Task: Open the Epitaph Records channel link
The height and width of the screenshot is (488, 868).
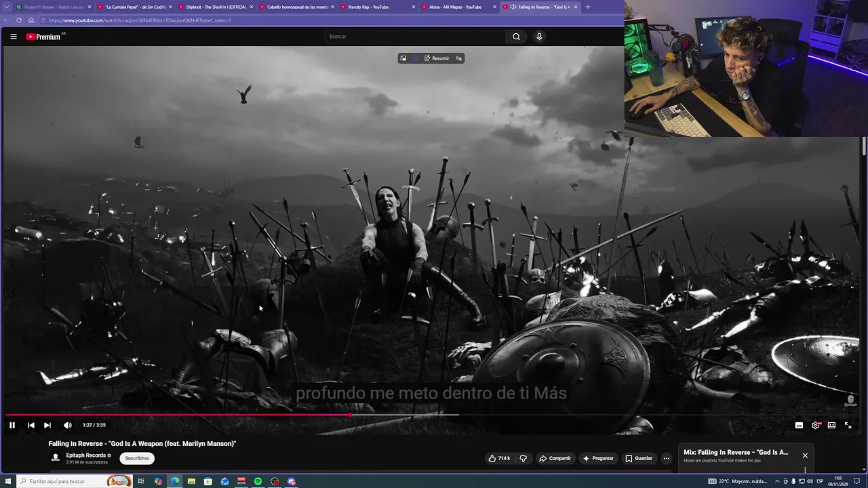Action: click(85, 455)
